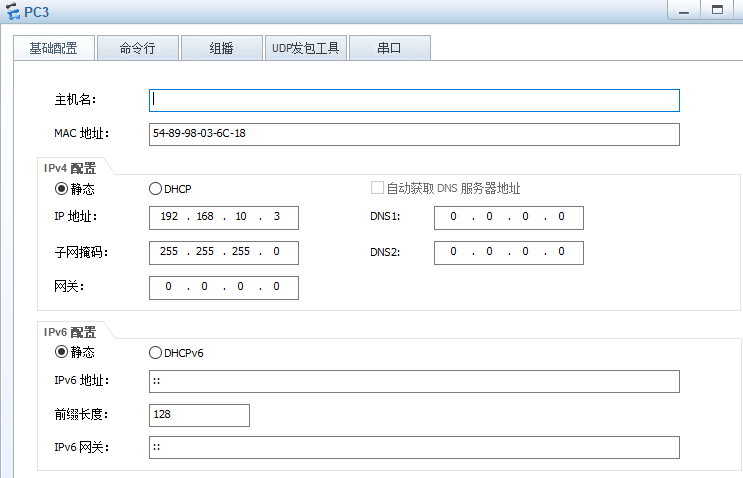Click the IPv4 配置 group label

[70, 168]
